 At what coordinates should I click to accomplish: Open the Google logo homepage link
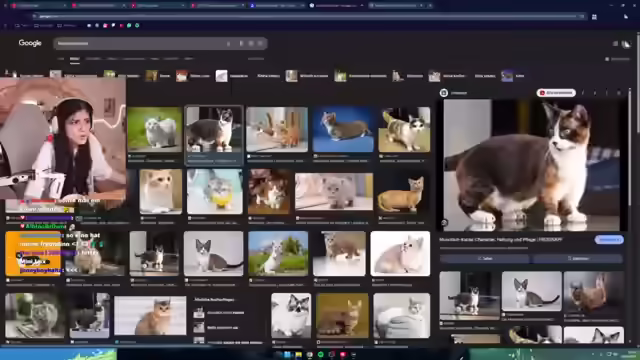point(30,43)
